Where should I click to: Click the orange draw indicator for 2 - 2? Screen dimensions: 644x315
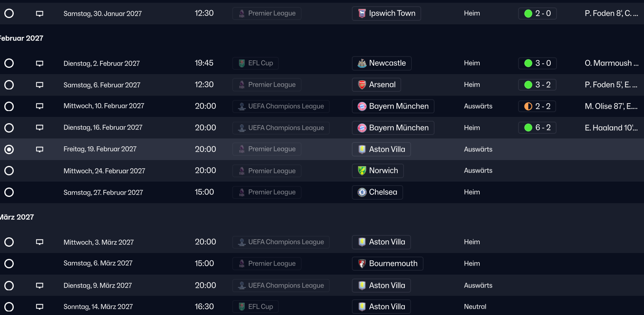[x=528, y=106]
